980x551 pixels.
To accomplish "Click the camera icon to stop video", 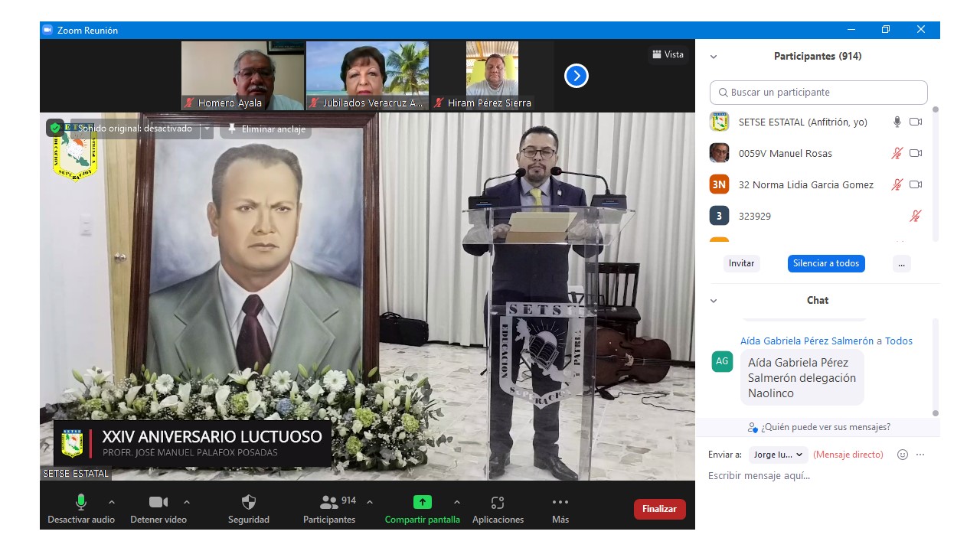I will point(158,502).
